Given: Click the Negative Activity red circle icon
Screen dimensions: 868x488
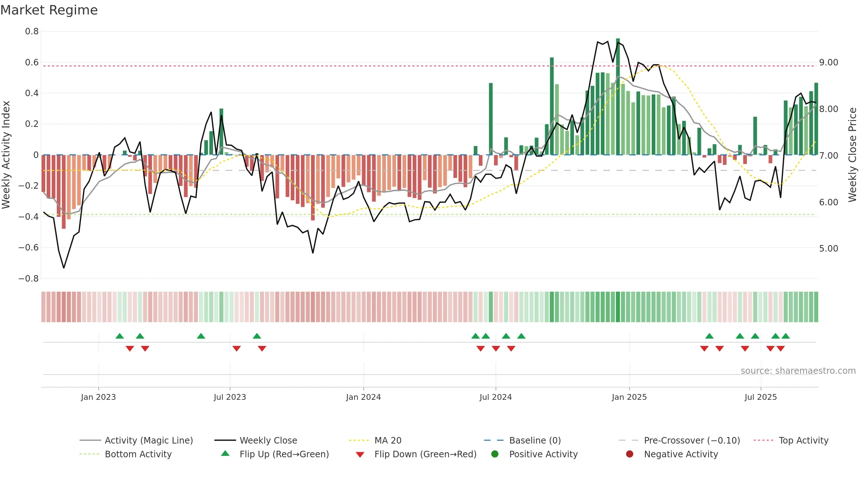Looking at the screenshot, I should pos(630,454).
